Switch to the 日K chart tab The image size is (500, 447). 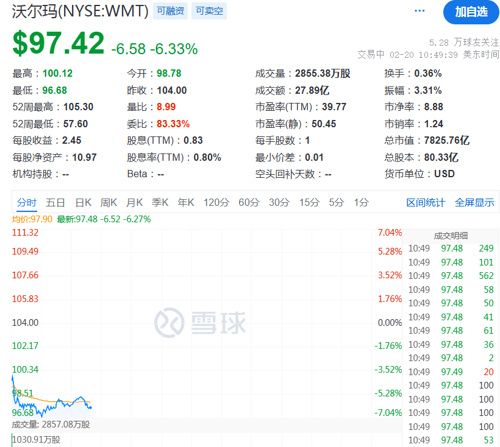tap(83, 202)
